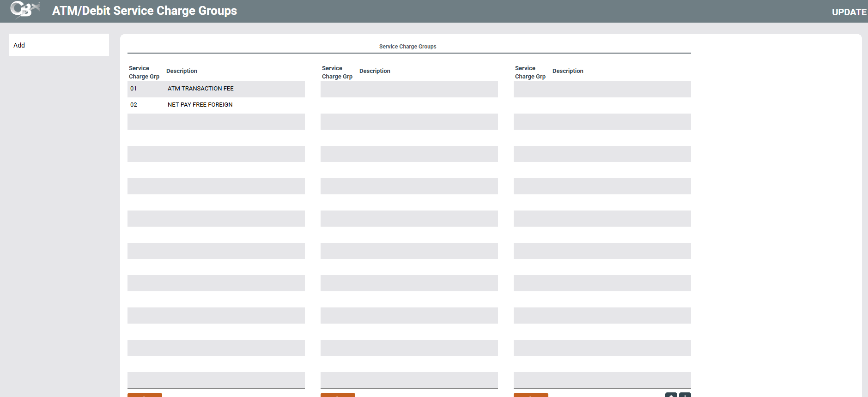
Task: Click the first column's Description header
Action: tap(182, 71)
